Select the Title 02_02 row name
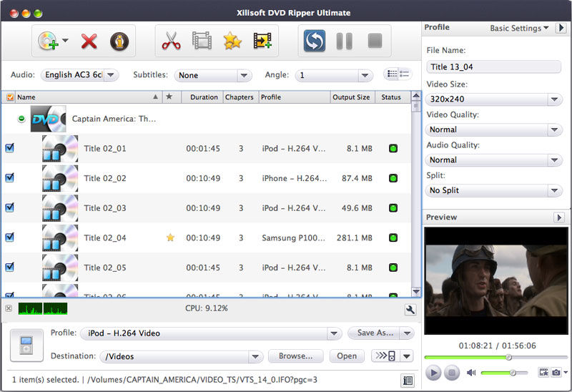572x392 pixels. pos(105,179)
